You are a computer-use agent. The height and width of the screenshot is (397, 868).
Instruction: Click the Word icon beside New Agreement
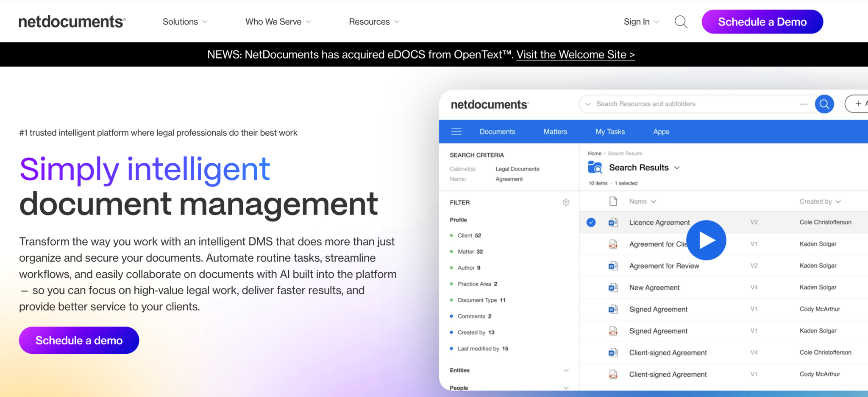pyautogui.click(x=613, y=288)
